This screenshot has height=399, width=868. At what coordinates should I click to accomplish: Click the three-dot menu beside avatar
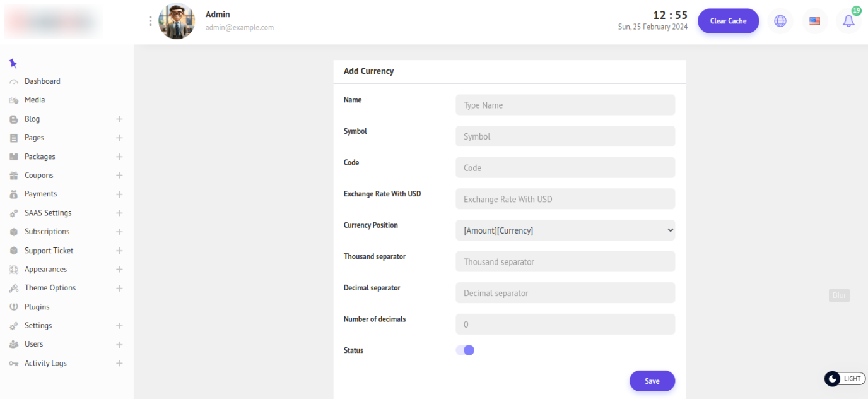(x=150, y=21)
